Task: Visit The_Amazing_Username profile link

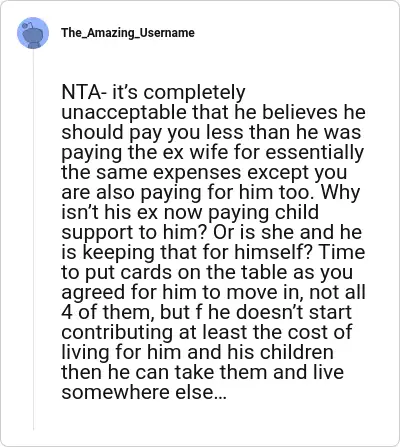Action: pos(128,33)
